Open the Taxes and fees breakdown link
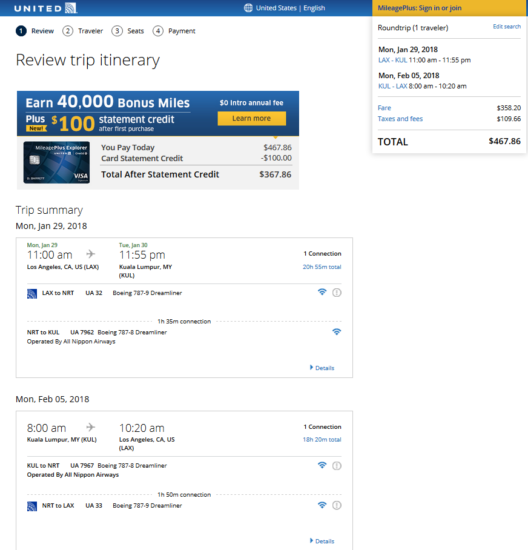528x550 pixels. pos(400,119)
